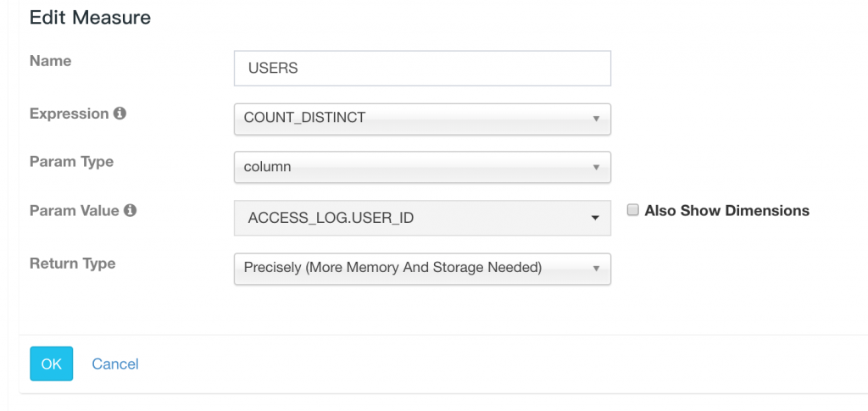The width and height of the screenshot is (868, 411).
Task: Click the info icon beside Param Value
Action: [x=130, y=210]
